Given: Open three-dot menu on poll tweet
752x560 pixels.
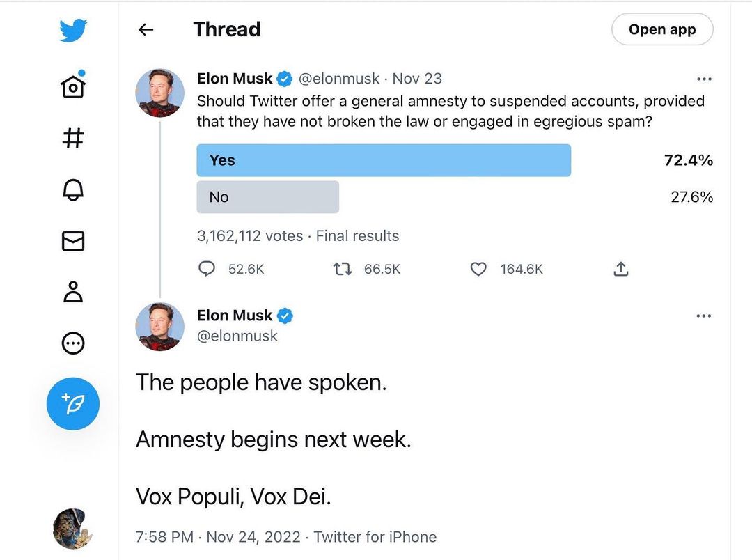Looking at the screenshot, I should point(704,79).
